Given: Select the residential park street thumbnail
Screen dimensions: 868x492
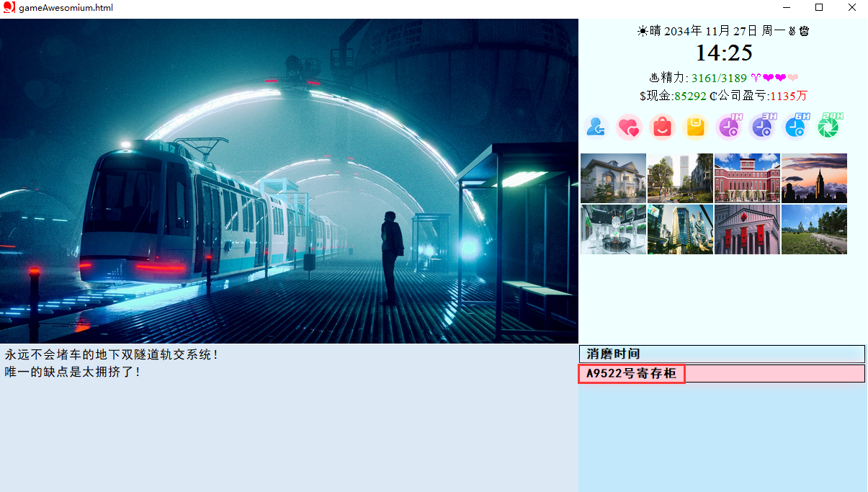Looking at the screenshot, I should click(680, 178).
